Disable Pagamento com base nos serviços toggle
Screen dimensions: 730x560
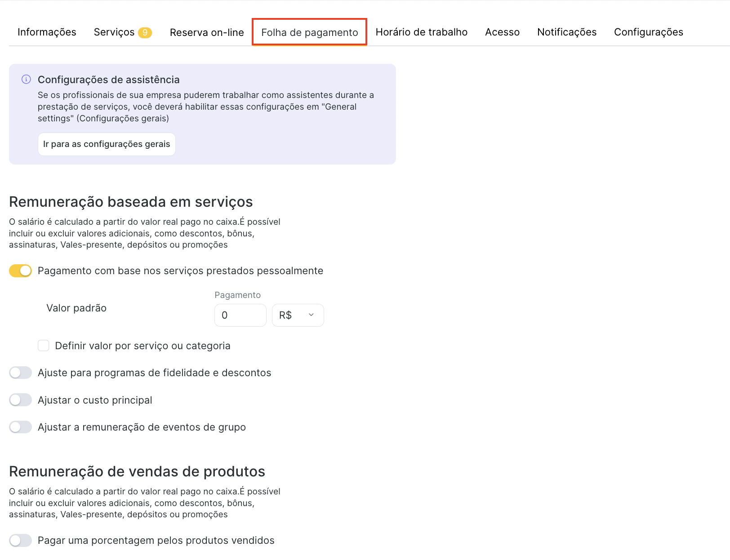[x=21, y=271]
